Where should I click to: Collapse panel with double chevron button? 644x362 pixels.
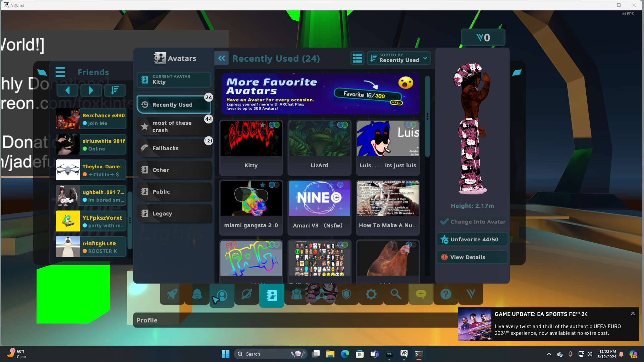(222, 58)
